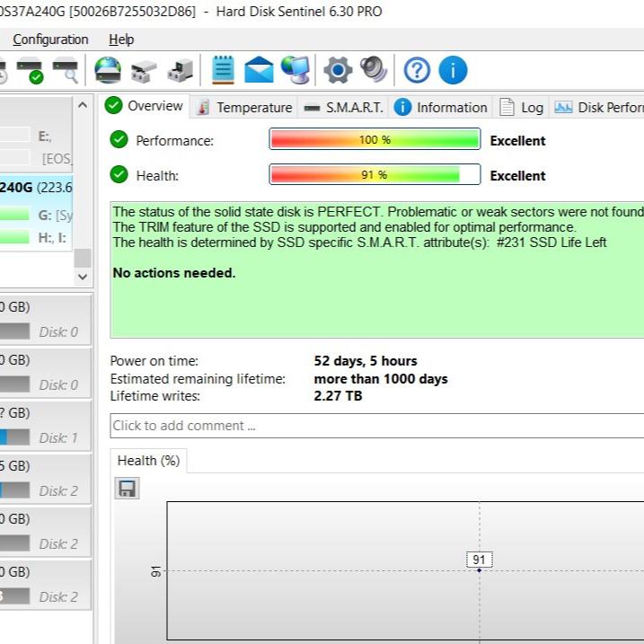Open the notepad report icon in toolbar
Image resolution: width=644 pixels, height=644 pixels.
(223, 70)
